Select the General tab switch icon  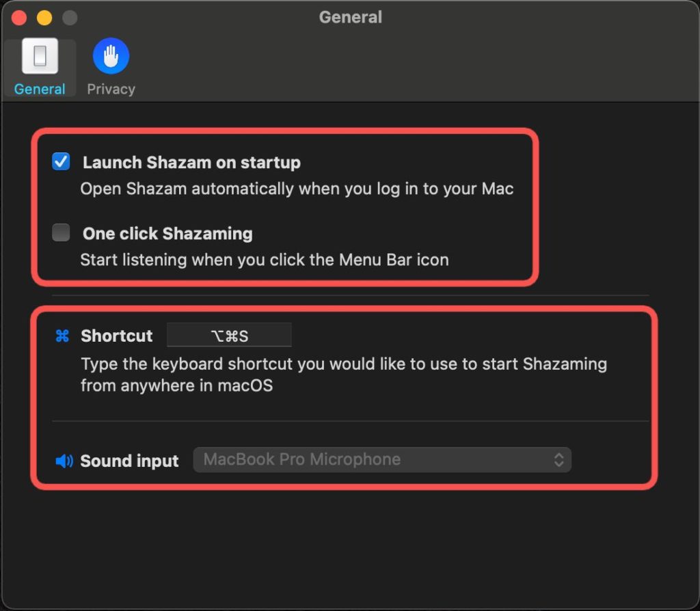tap(40, 56)
